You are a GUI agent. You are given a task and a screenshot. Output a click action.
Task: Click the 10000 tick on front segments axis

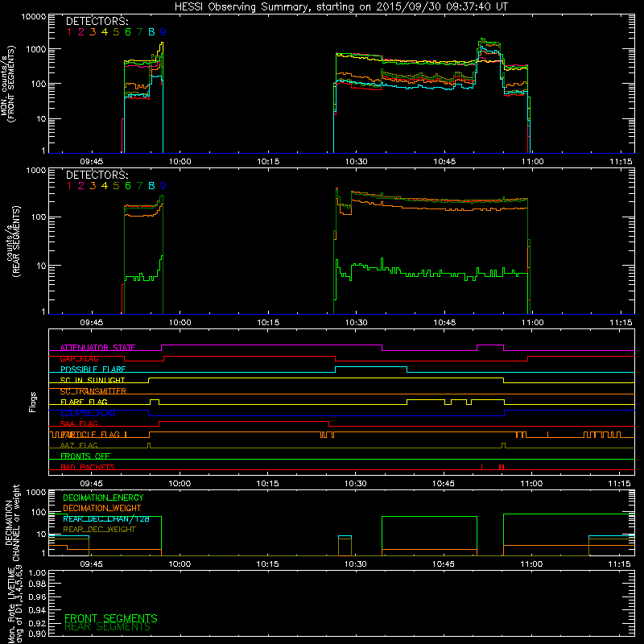[34, 17]
